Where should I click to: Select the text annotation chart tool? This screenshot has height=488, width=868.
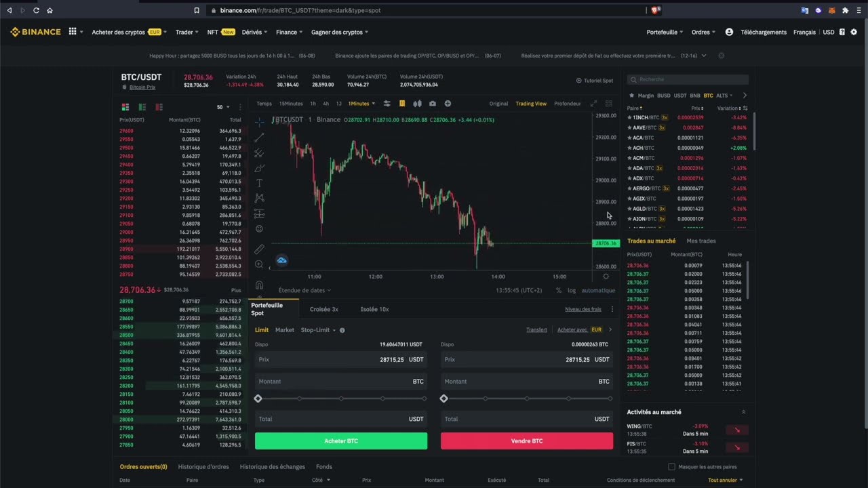(259, 183)
